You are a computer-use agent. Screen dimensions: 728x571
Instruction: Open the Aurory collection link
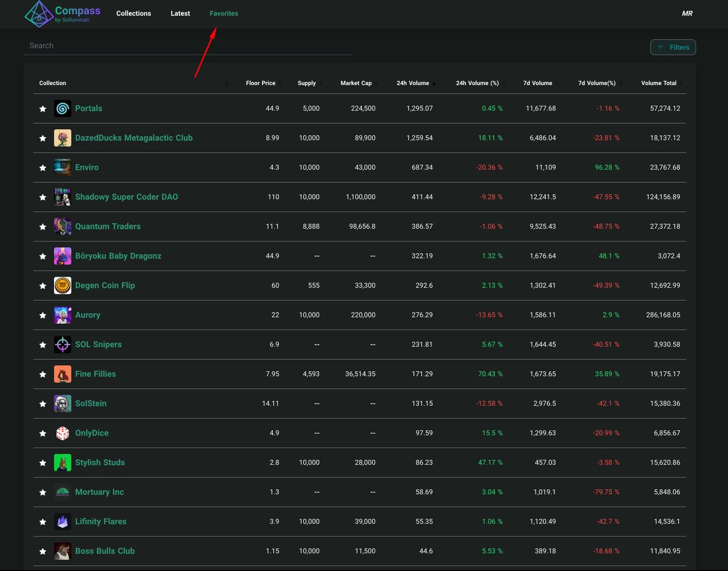(x=88, y=315)
